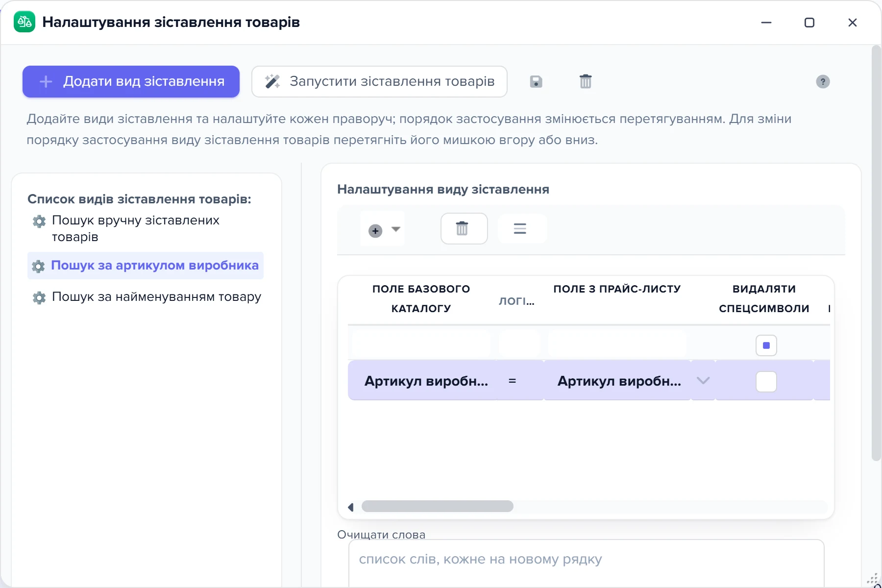This screenshot has width=882, height=588.
Task: Enable the 'Видаляти спецсимволи' checkbox in the Артикул row
Action: coord(766,382)
